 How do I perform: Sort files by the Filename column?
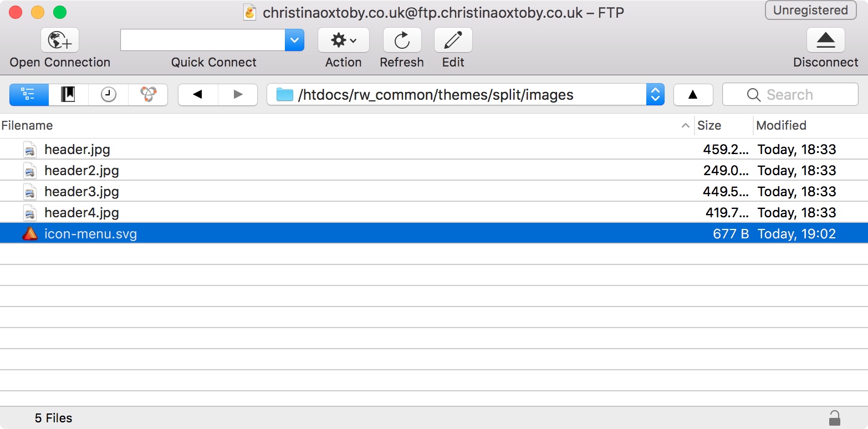[x=333, y=126]
